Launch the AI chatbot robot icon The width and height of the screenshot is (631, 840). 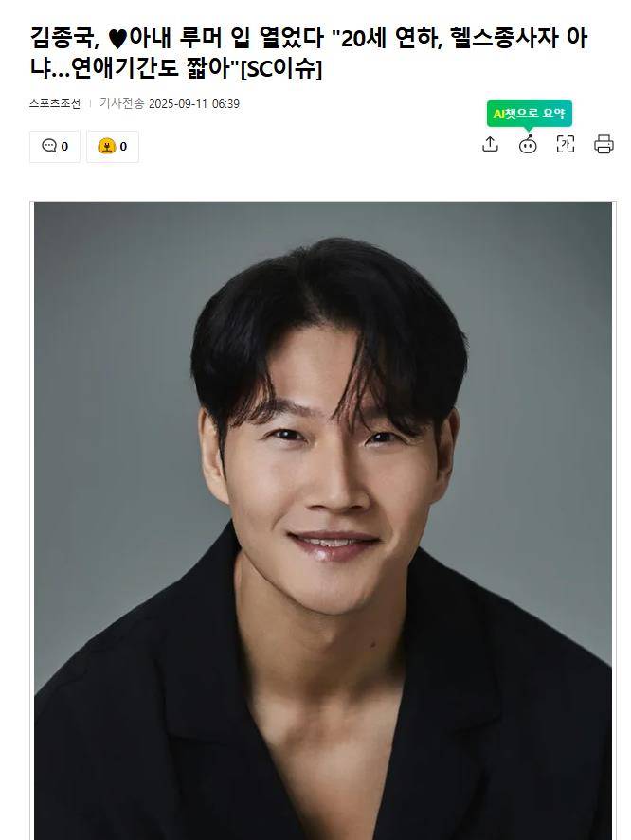(x=528, y=144)
